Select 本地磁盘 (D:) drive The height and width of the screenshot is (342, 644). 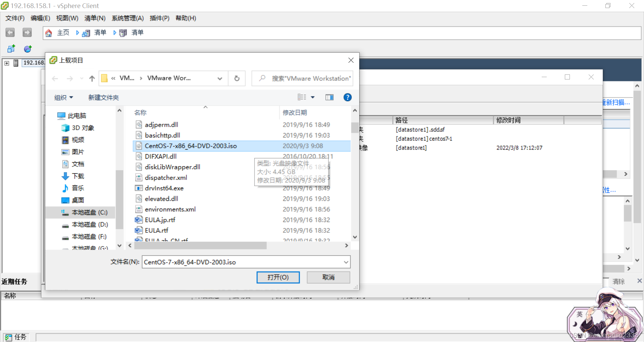(x=85, y=224)
